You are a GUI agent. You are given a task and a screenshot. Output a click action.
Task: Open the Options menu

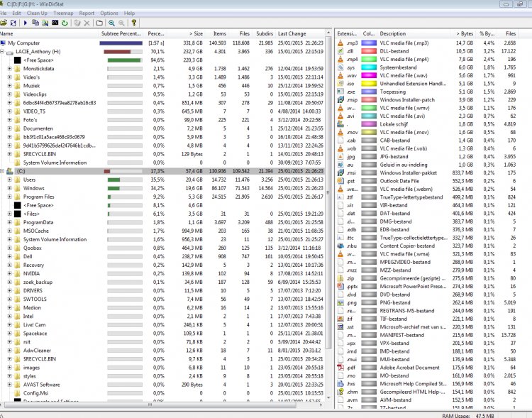(x=109, y=13)
